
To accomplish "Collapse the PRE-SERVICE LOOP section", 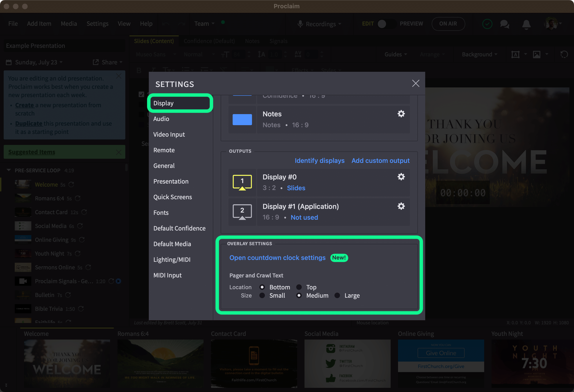I will pos(9,170).
